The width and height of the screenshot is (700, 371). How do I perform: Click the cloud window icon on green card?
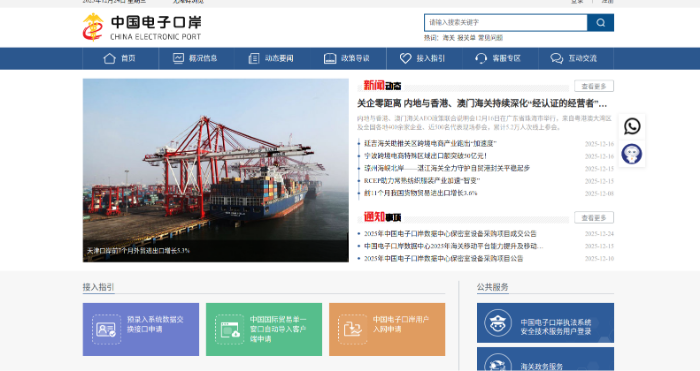(x=229, y=329)
